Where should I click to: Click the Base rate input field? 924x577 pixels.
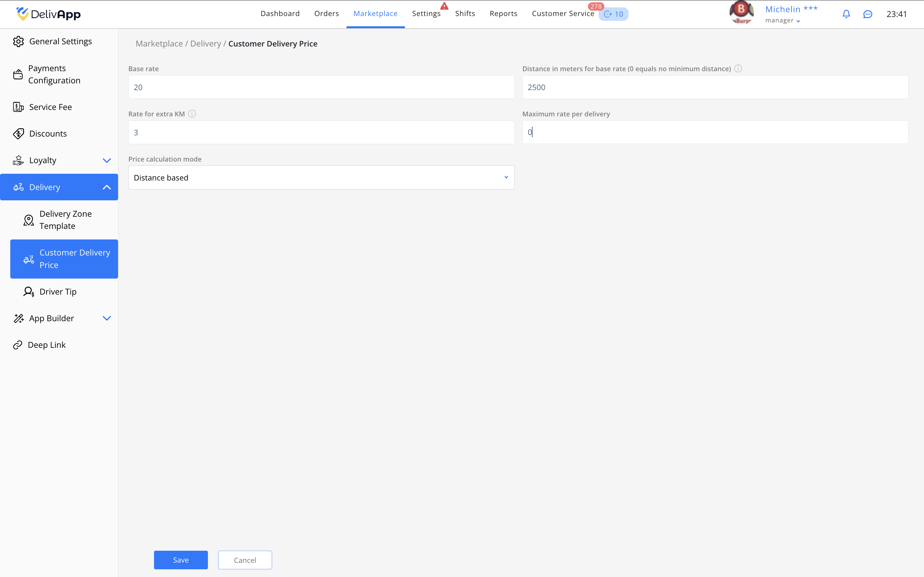(x=321, y=87)
